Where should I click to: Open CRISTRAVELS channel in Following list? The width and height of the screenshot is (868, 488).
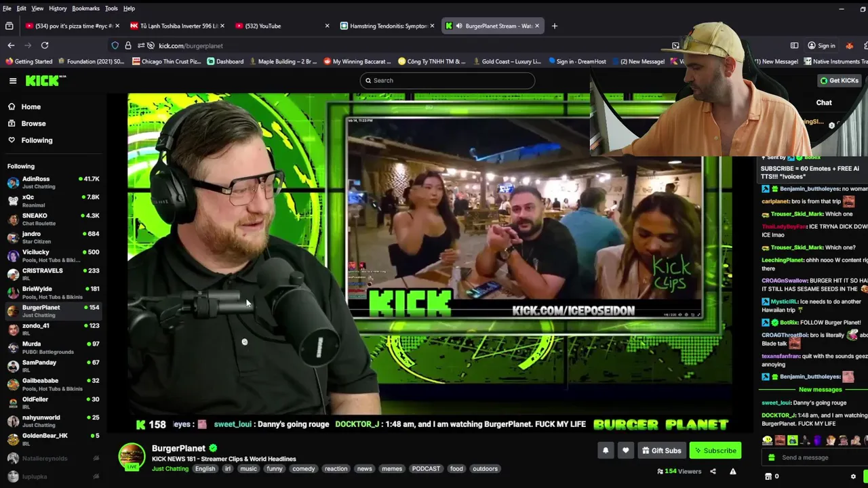[53, 274]
